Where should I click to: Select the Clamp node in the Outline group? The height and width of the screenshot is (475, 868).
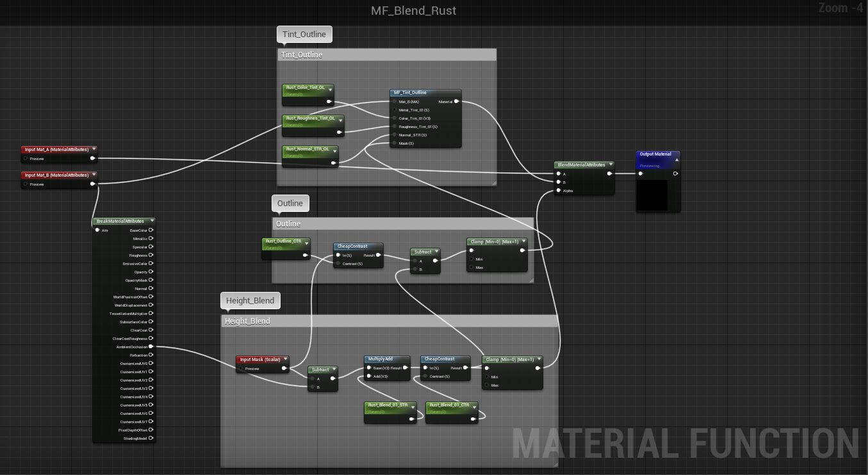click(493, 241)
